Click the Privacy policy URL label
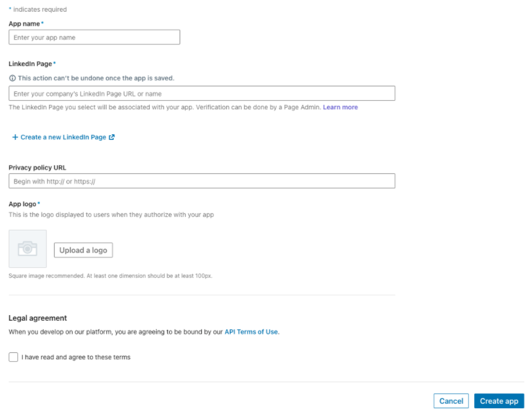 pyautogui.click(x=37, y=168)
